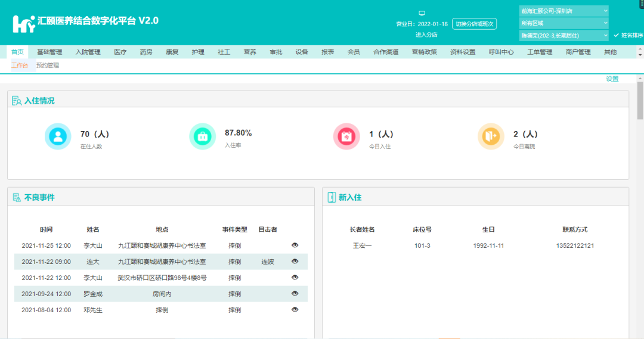Image resolution: width=644 pixels, height=339 pixels.
Task: Click the 入住率 briefcase icon
Action: [x=202, y=136]
